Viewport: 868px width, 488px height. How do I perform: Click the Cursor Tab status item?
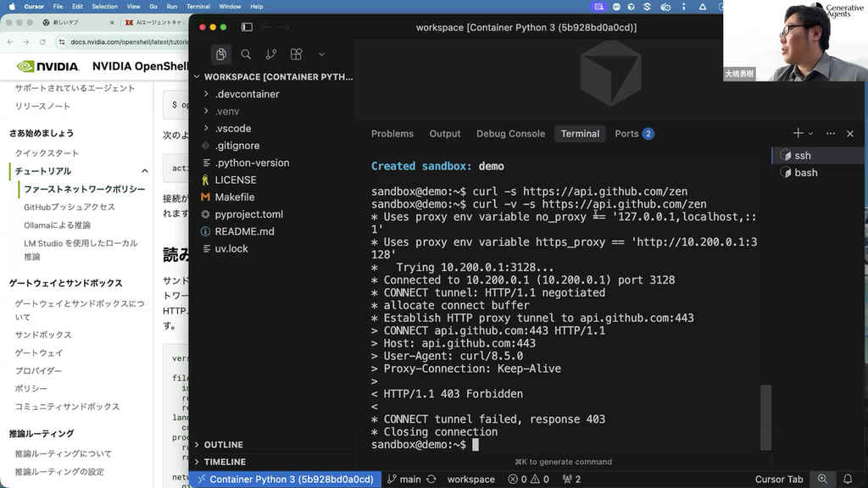[778, 480]
